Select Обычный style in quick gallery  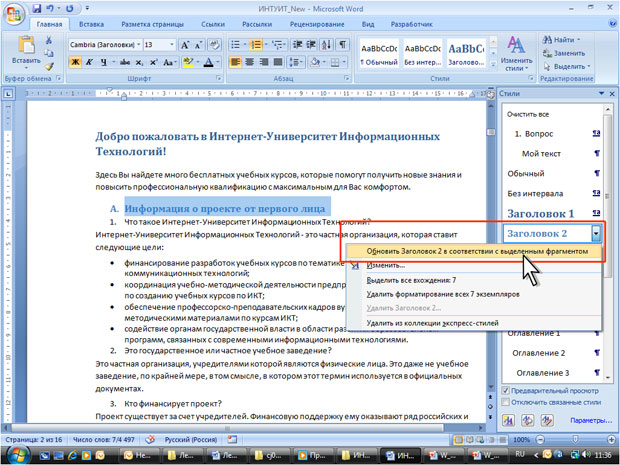379,53
